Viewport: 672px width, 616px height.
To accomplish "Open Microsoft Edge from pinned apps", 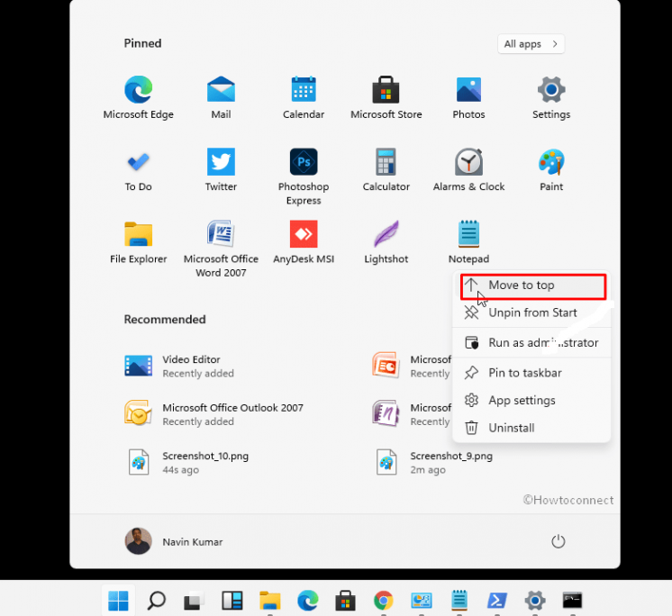I will pyautogui.click(x=138, y=97).
